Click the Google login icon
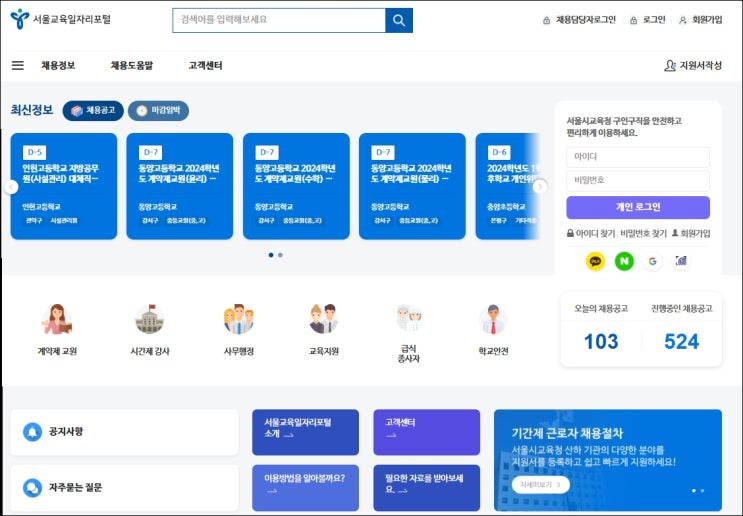The width and height of the screenshot is (743, 516). pyautogui.click(x=652, y=261)
